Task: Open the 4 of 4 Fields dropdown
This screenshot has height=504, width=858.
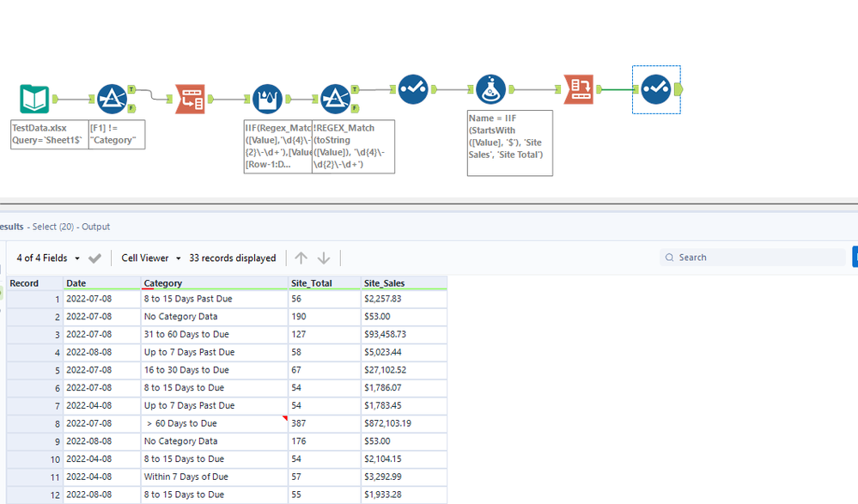Action: click(48, 258)
